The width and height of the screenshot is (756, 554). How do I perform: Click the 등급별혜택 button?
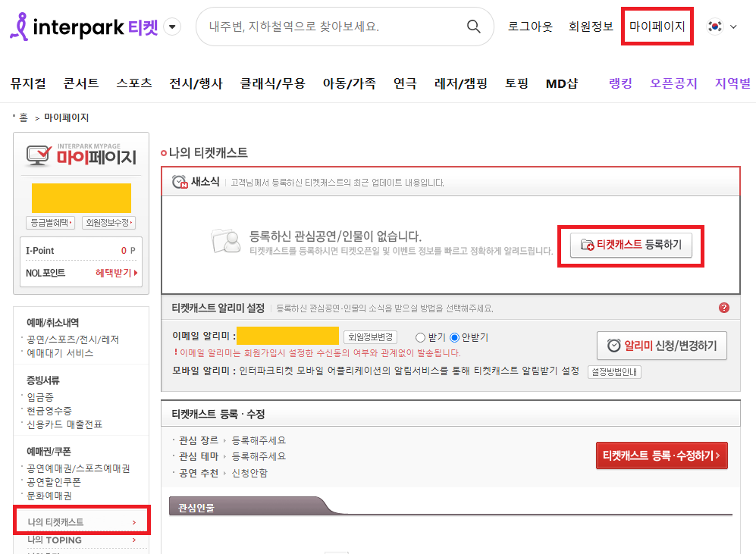point(51,223)
